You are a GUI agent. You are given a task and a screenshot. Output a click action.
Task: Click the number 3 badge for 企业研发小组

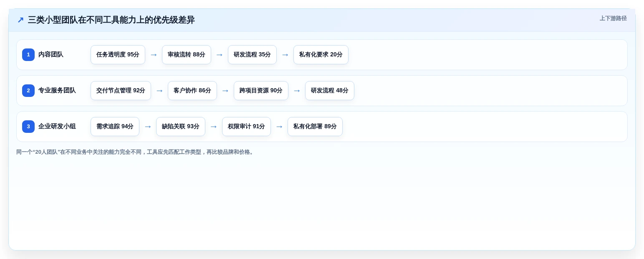(x=28, y=127)
